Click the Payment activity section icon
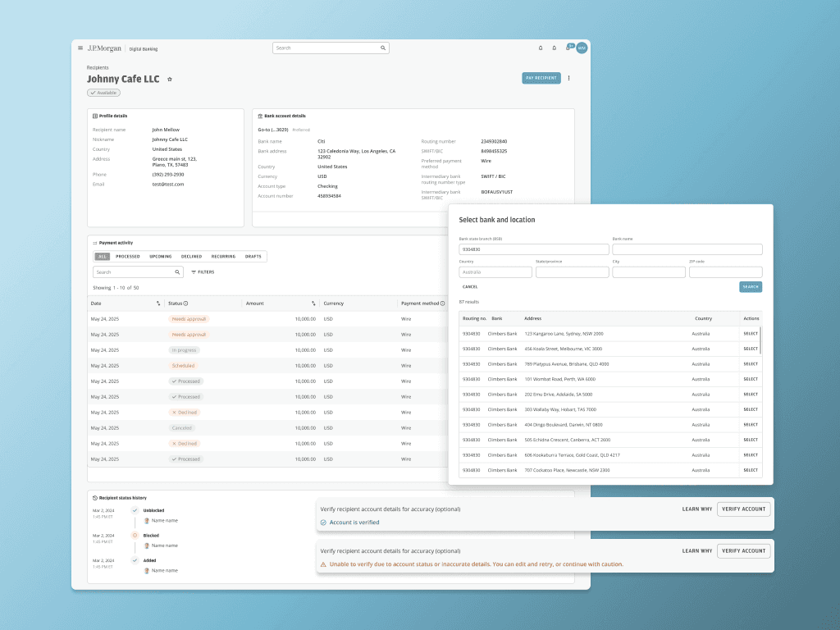The height and width of the screenshot is (630, 840). point(95,243)
